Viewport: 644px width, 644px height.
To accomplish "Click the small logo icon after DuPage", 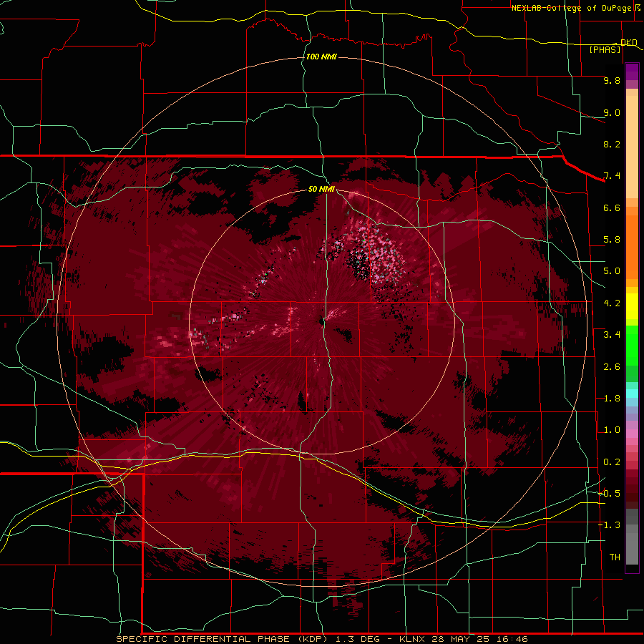I will (638, 7).
